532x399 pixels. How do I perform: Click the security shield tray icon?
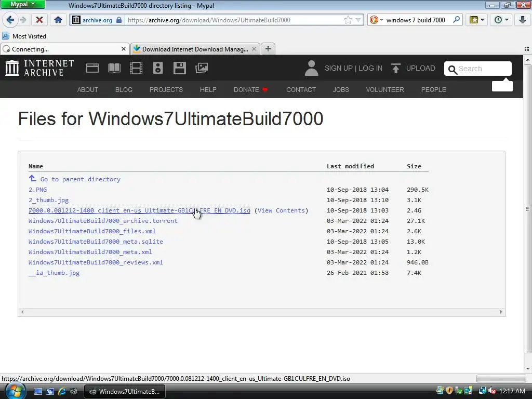(x=449, y=391)
